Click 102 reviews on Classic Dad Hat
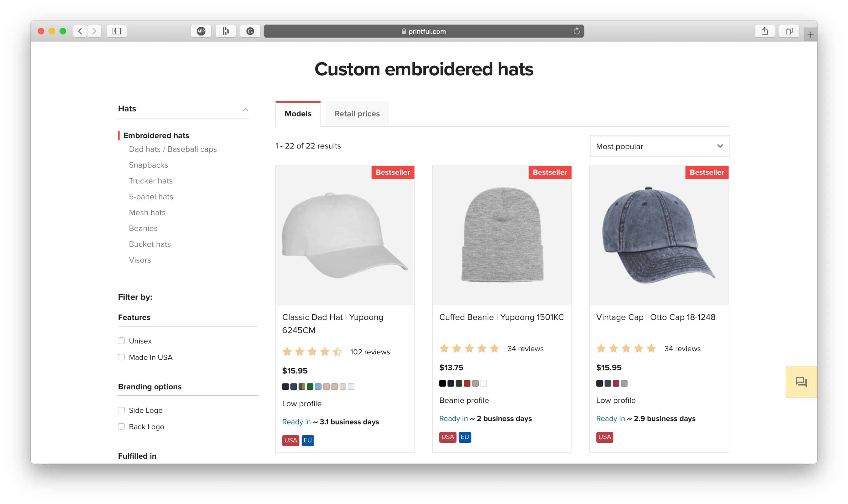The width and height of the screenshot is (848, 504). [x=370, y=352]
